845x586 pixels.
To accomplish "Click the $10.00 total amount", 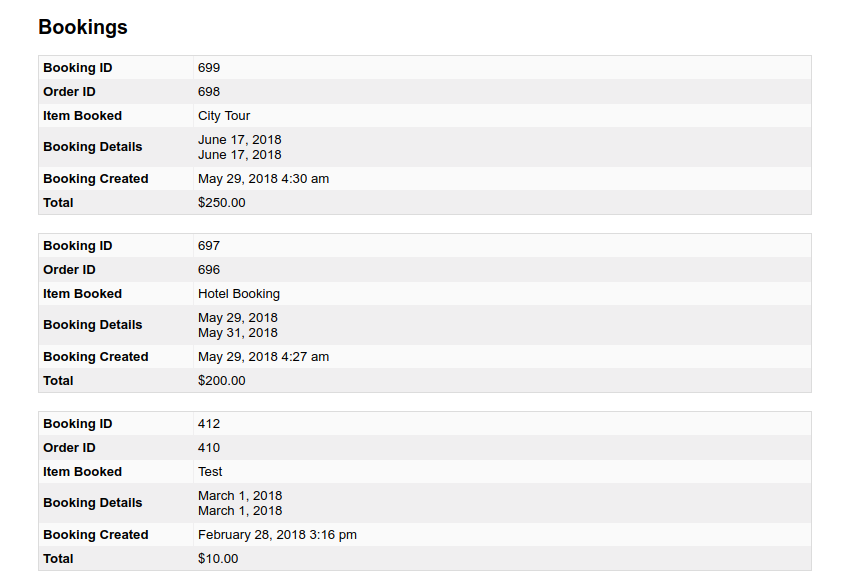I will click(218, 559).
